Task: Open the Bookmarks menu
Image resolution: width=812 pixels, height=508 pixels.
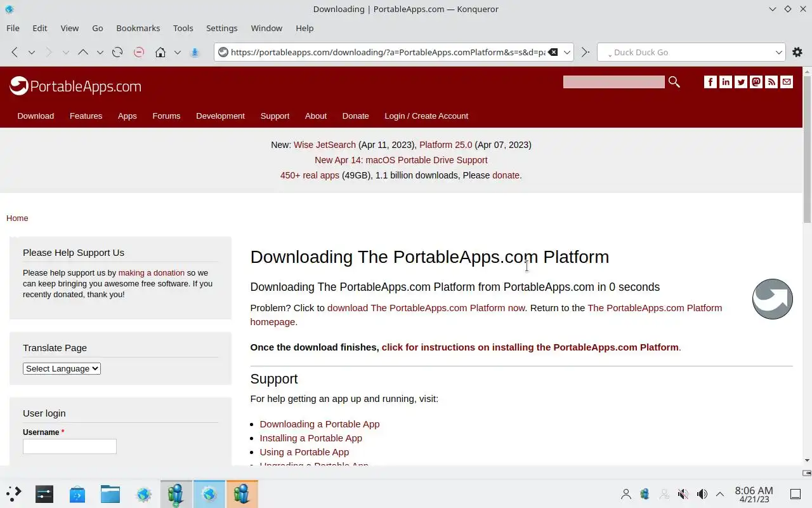Action: point(138,28)
